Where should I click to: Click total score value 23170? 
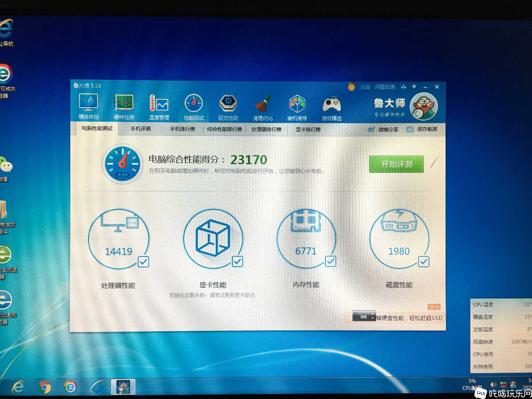(x=249, y=160)
